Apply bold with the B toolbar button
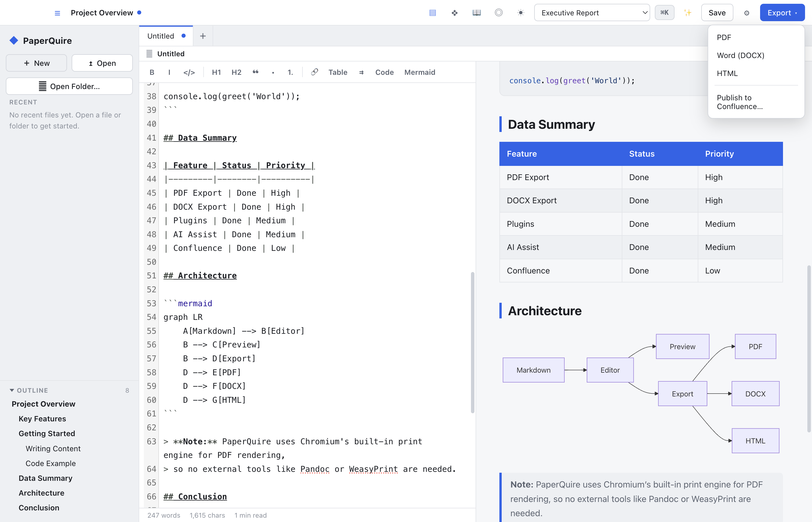The height and width of the screenshot is (522, 812). tap(152, 72)
